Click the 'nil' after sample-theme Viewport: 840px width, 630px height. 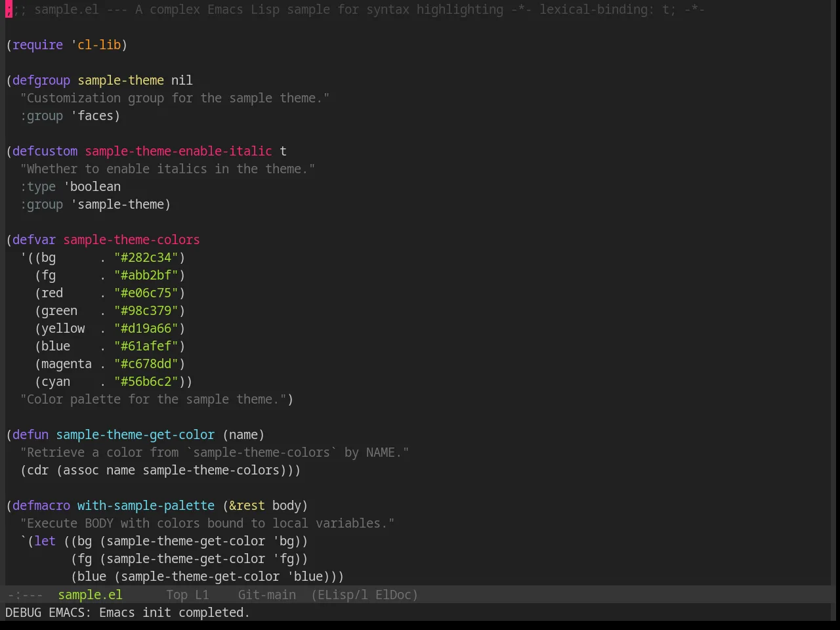[x=182, y=80]
